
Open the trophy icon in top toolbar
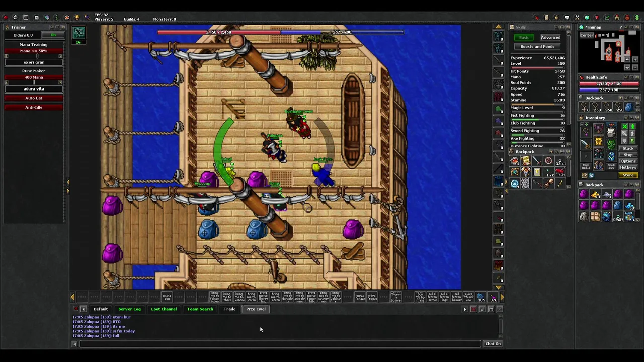(x=77, y=18)
